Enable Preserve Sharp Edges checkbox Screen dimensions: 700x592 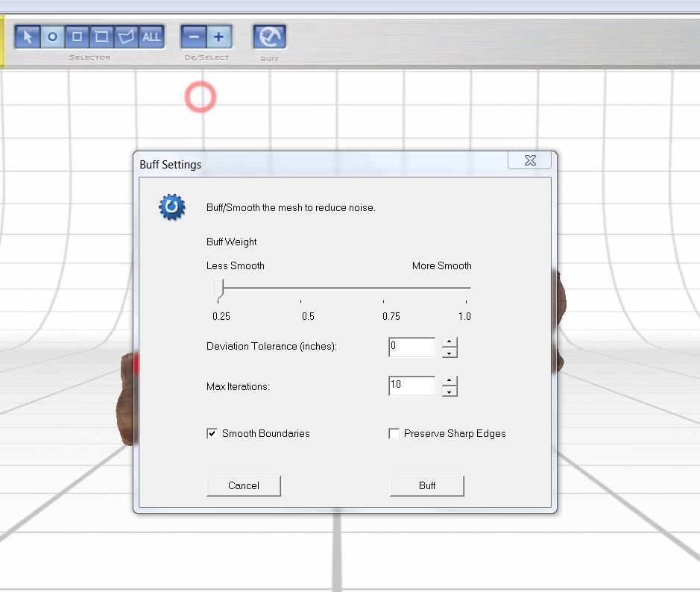click(x=394, y=433)
